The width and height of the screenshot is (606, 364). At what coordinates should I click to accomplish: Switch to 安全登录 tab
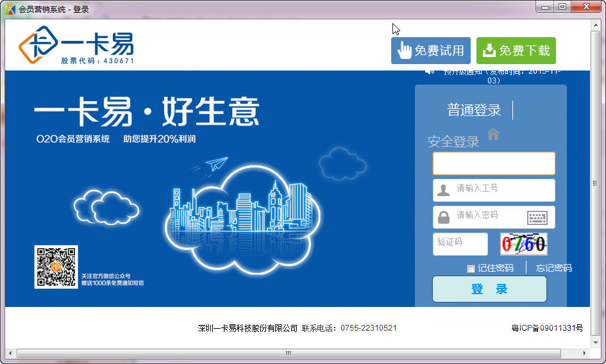(x=453, y=142)
